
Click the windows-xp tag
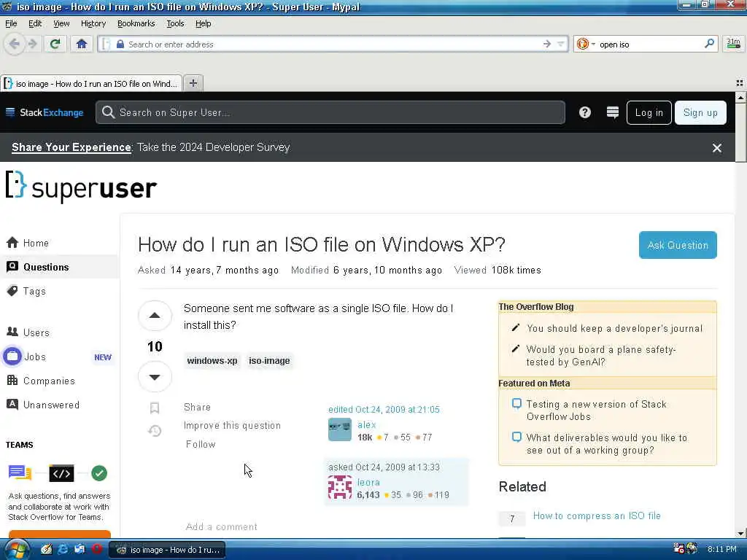tap(212, 360)
